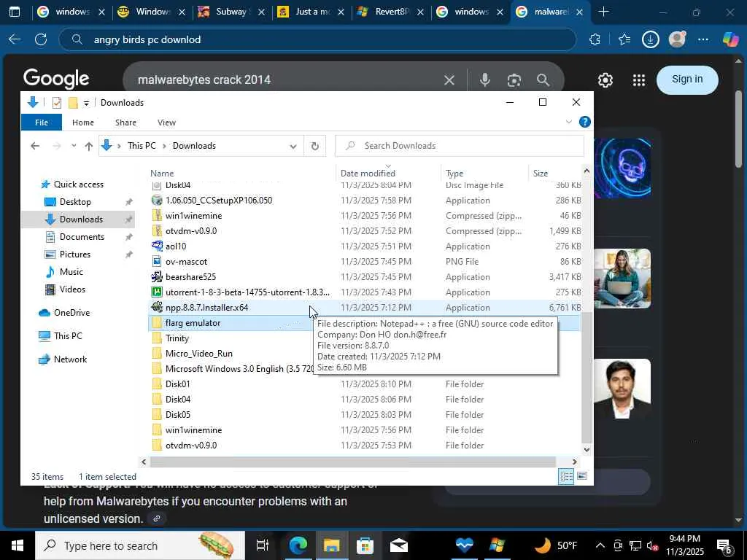Expand the Explorer ribbon chevron
747x560 pixels.
(x=568, y=122)
